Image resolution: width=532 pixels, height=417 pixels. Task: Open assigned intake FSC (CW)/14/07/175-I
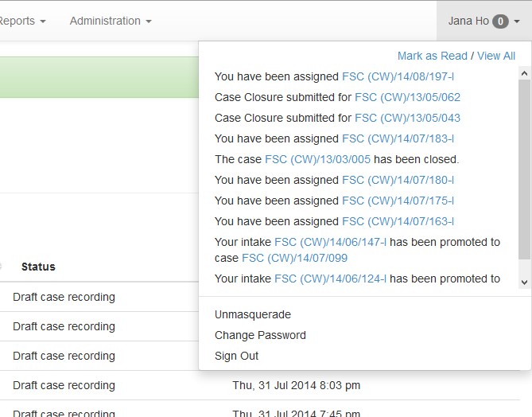(x=398, y=201)
